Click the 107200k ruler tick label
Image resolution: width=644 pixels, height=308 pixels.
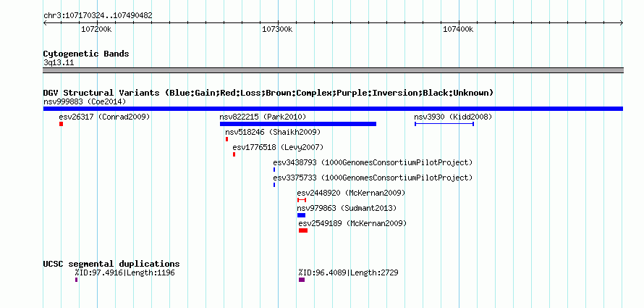96,29
